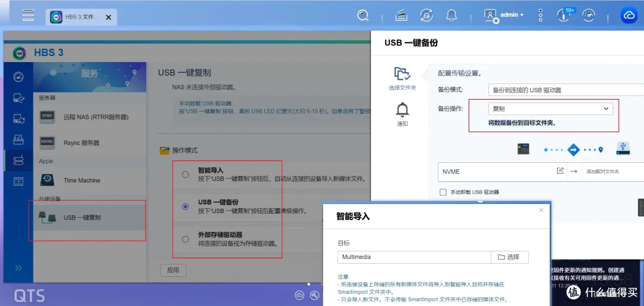Click the 操作模式 folder icon

(x=165, y=151)
